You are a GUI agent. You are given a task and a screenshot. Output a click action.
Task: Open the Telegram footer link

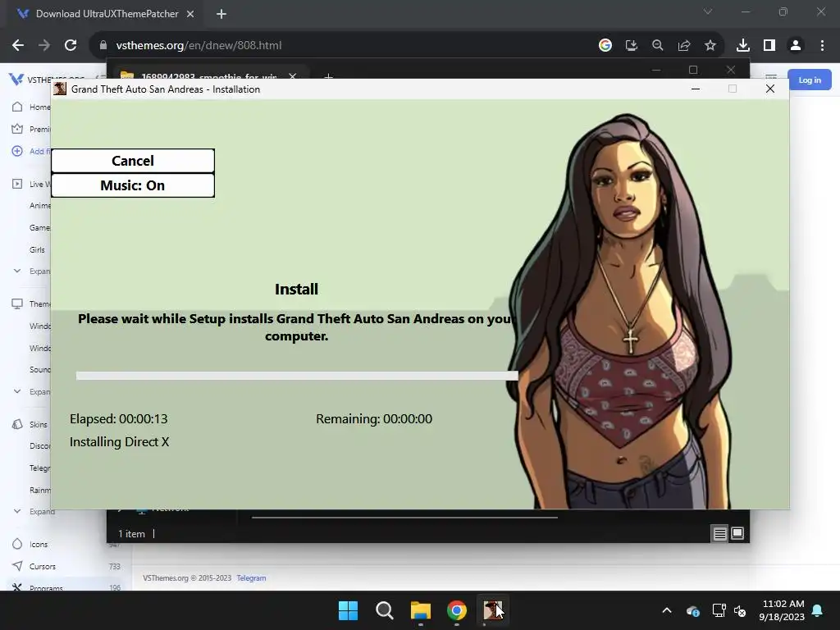click(x=251, y=578)
